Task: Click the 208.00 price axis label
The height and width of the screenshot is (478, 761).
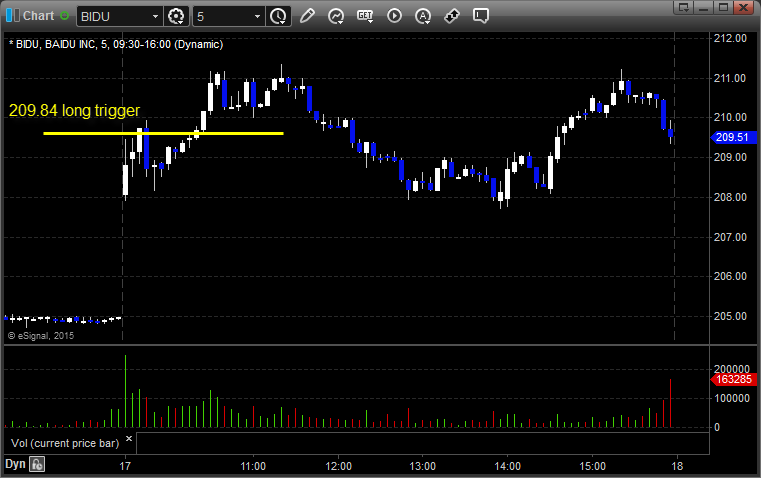Action: click(730, 197)
